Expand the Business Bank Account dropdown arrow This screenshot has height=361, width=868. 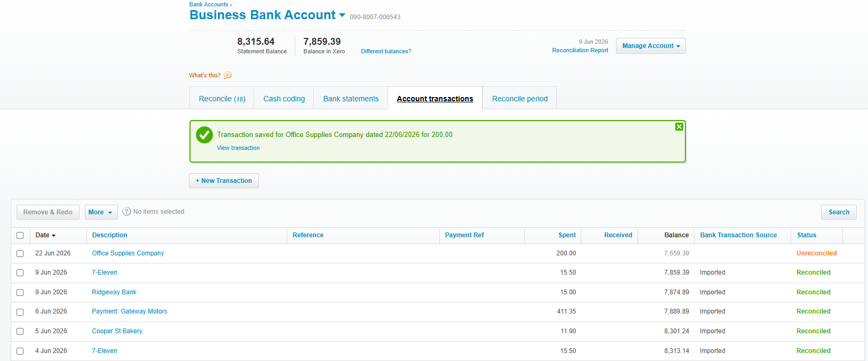point(342,15)
